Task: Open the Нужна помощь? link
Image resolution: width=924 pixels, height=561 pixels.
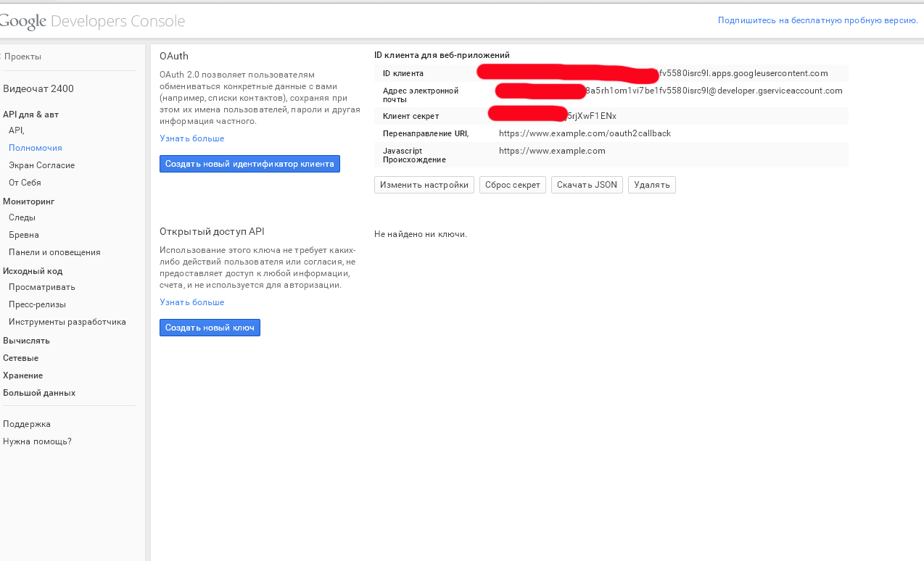Action: coord(37,441)
